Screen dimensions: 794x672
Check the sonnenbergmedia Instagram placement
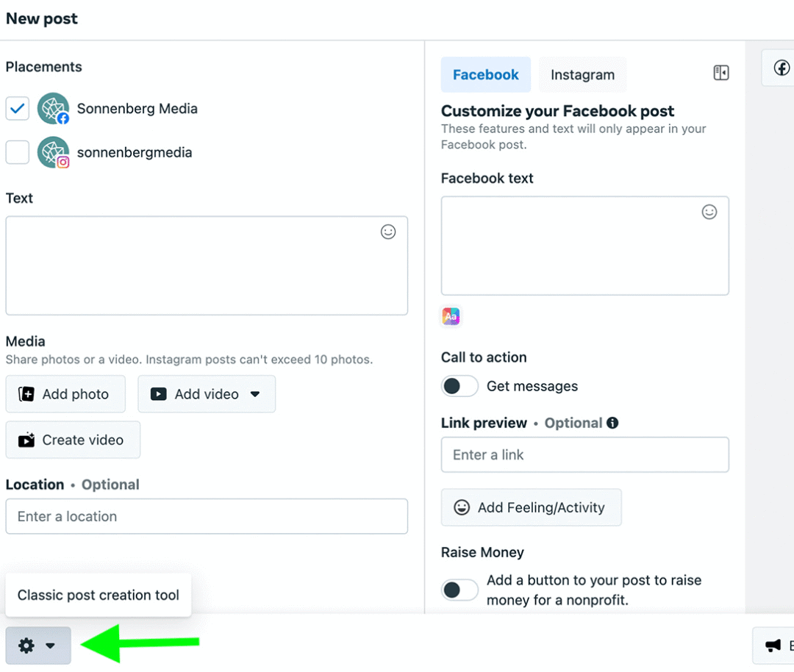17,152
